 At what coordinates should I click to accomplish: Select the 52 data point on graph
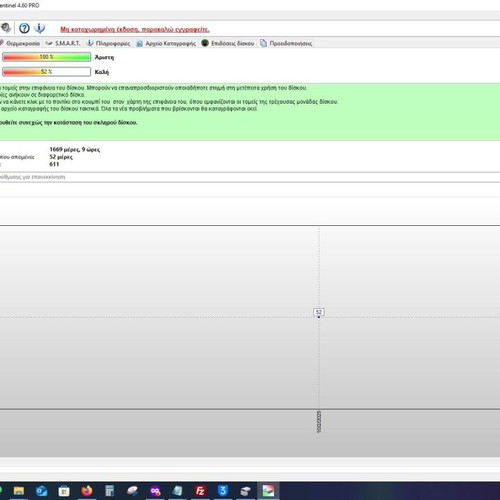point(319,317)
